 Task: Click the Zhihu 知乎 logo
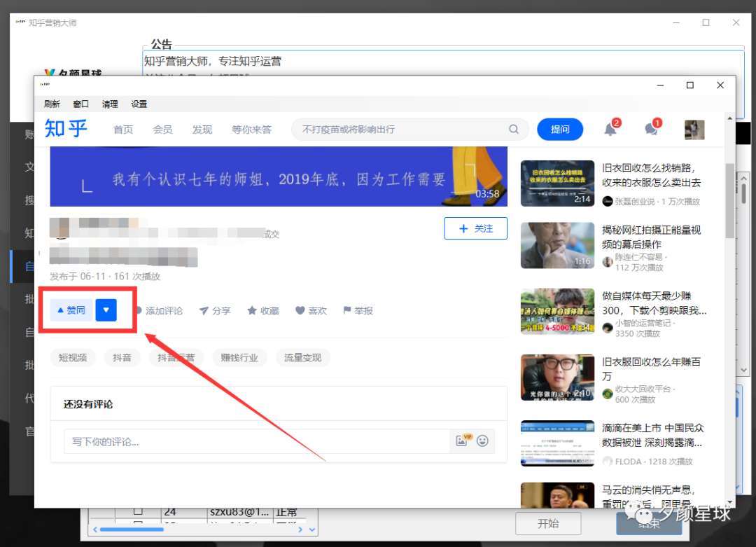click(x=66, y=129)
